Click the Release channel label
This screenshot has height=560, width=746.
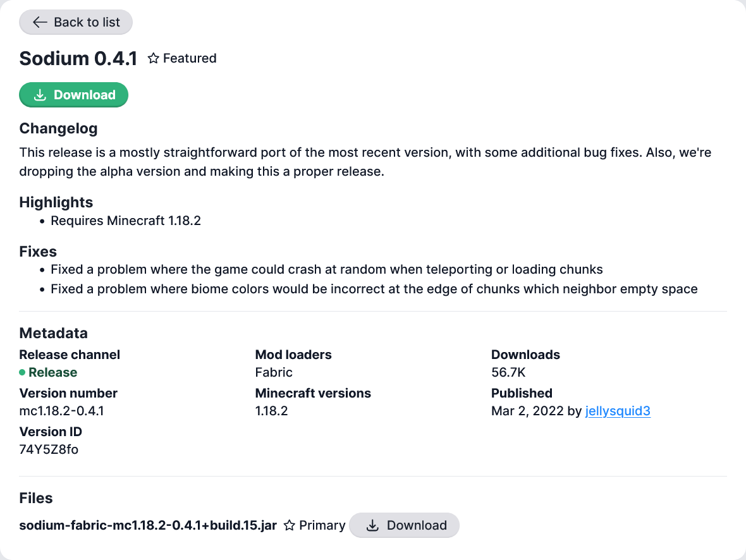pyautogui.click(x=70, y=355)
